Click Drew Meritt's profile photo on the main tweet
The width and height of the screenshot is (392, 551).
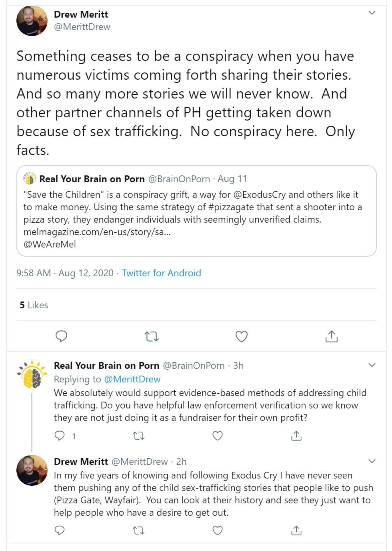(x=32, y=21)
